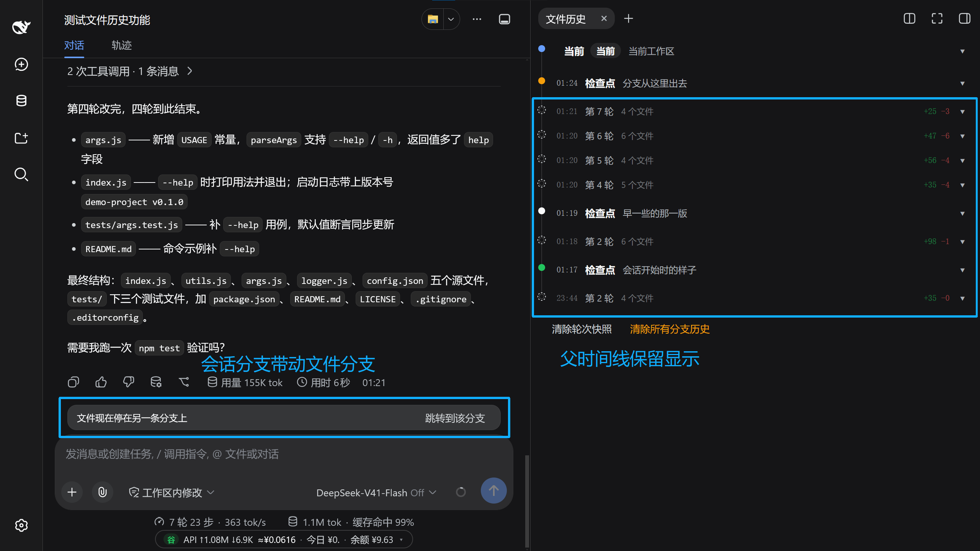
Task: Open the 工作区内修改 permission dropdown
Action: click(x=171, y=492)
